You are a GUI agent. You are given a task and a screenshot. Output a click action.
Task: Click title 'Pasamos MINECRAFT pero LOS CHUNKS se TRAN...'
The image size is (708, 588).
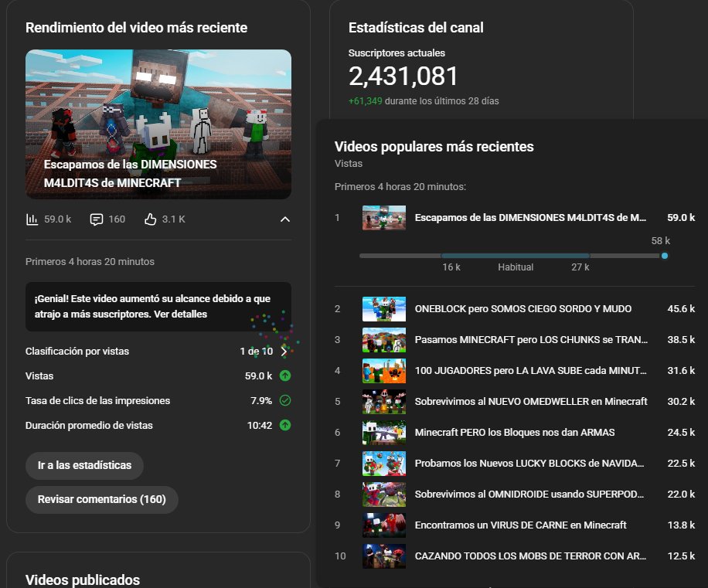531,340
